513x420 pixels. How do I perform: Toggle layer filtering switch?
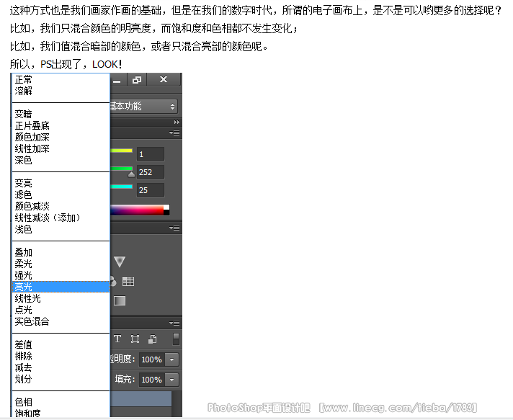point(176,339)
